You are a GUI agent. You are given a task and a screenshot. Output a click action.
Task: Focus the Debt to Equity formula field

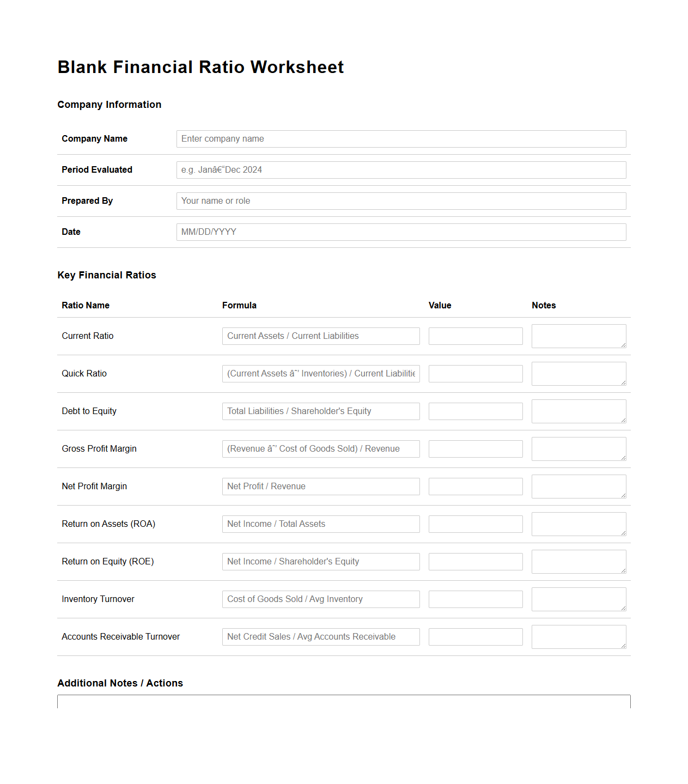pos(320,411)
